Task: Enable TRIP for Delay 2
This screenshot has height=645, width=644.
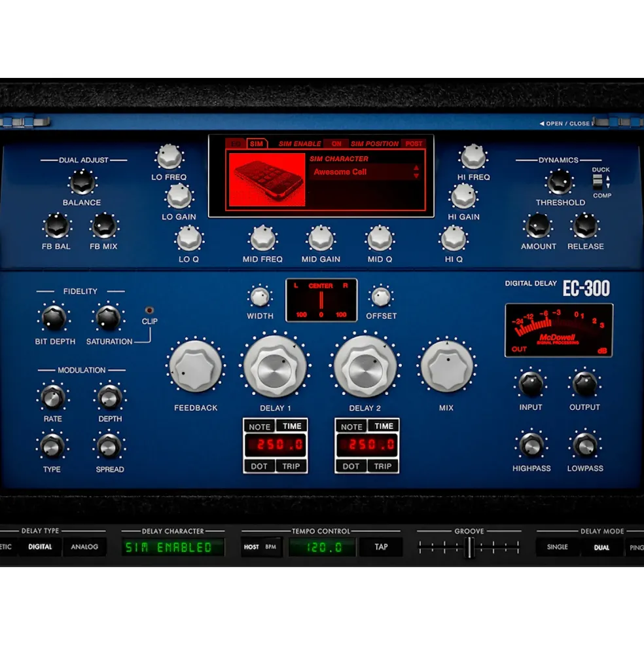Action: click(382, 466)
